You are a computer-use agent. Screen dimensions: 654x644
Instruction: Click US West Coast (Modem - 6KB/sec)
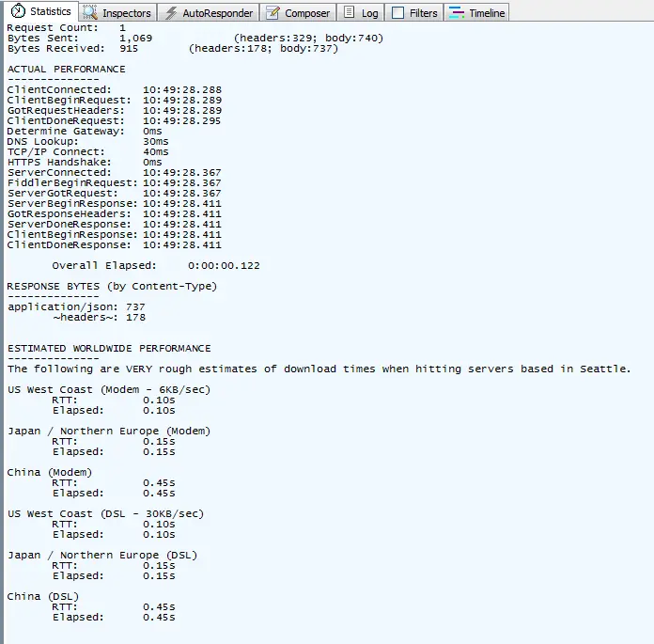click(109, 390)
